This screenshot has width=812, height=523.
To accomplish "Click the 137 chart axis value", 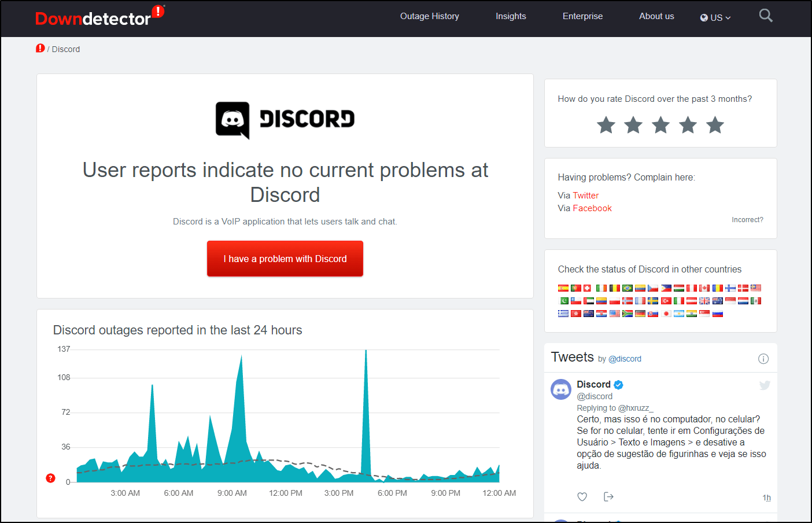I will pos(64,349).
